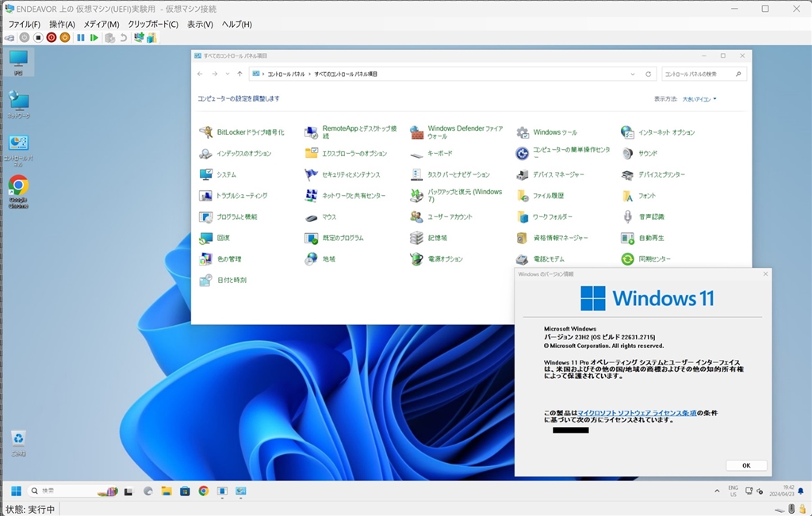Open 電源オプション control panel item
The width and height of the screenshot is (812, 516).
coord(445,259)
